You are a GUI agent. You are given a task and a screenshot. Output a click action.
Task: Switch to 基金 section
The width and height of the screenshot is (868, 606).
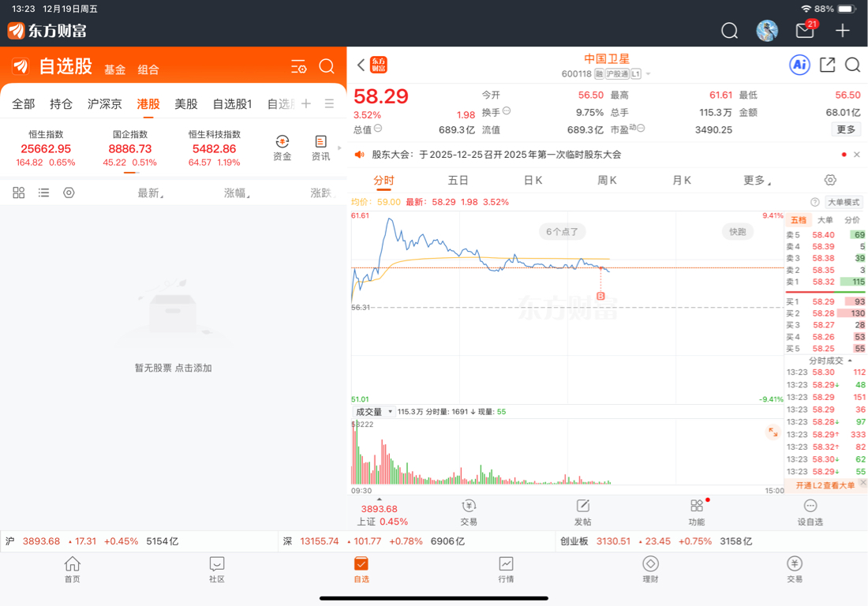tap(114, 69)
